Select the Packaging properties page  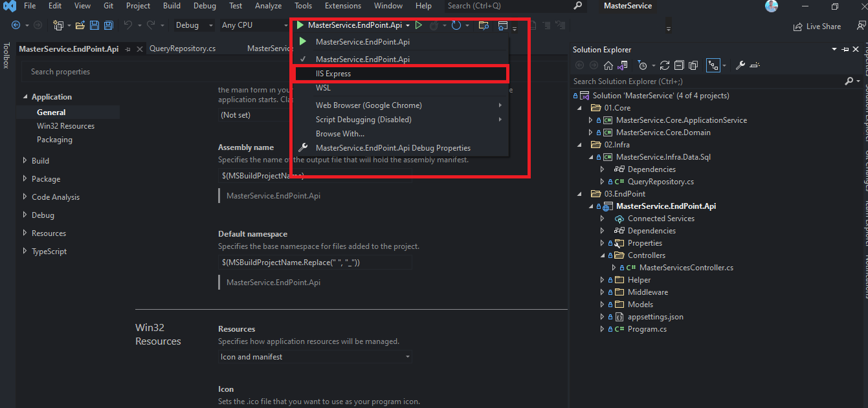[54, 140]
